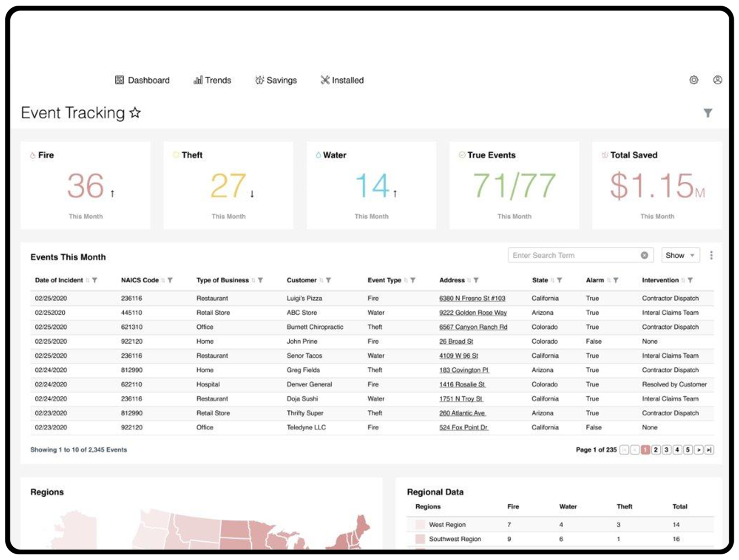
Task: Open address 6567 Canyon Ranch Rd
Action: click(x=473, y=327)
